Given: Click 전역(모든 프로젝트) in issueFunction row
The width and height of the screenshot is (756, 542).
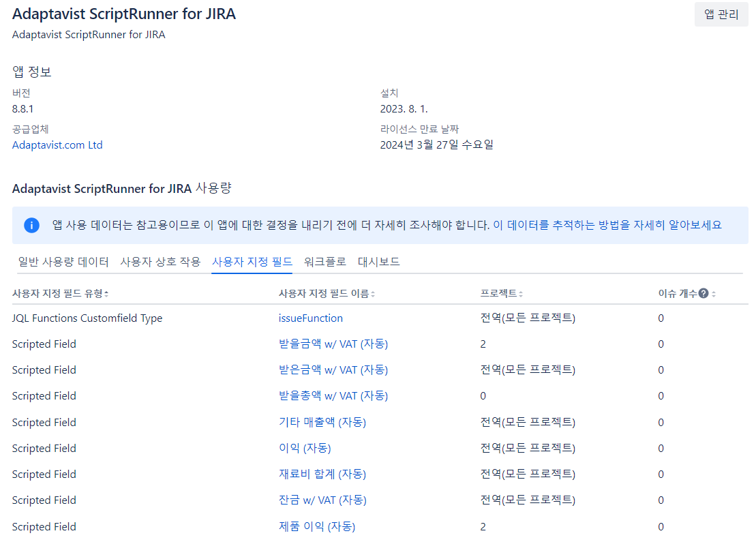Looking at the screenshot, I should [x=528, y=318].
